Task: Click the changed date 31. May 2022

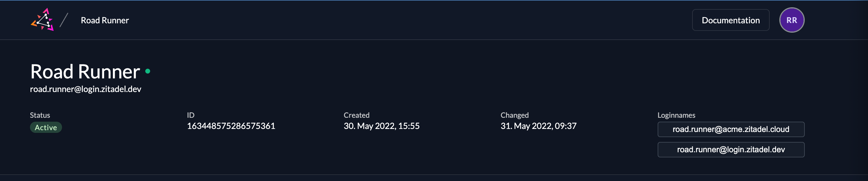Action: coord(538,126)
